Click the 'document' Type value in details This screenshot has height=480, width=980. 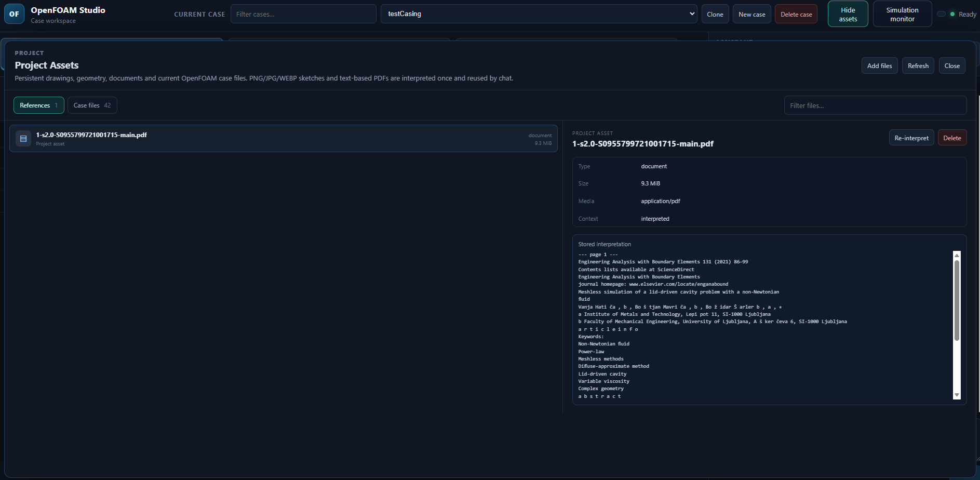(x=654, y=166)
